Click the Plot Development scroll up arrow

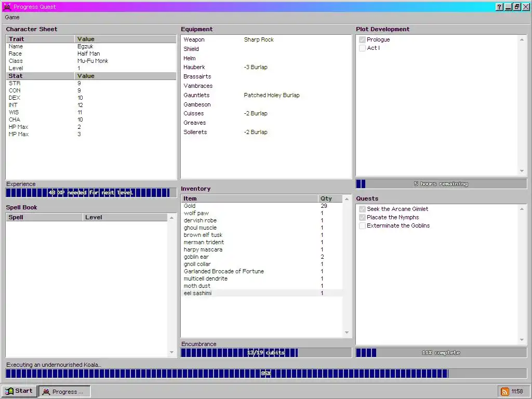pyautogui.click(x=522, y=39)
